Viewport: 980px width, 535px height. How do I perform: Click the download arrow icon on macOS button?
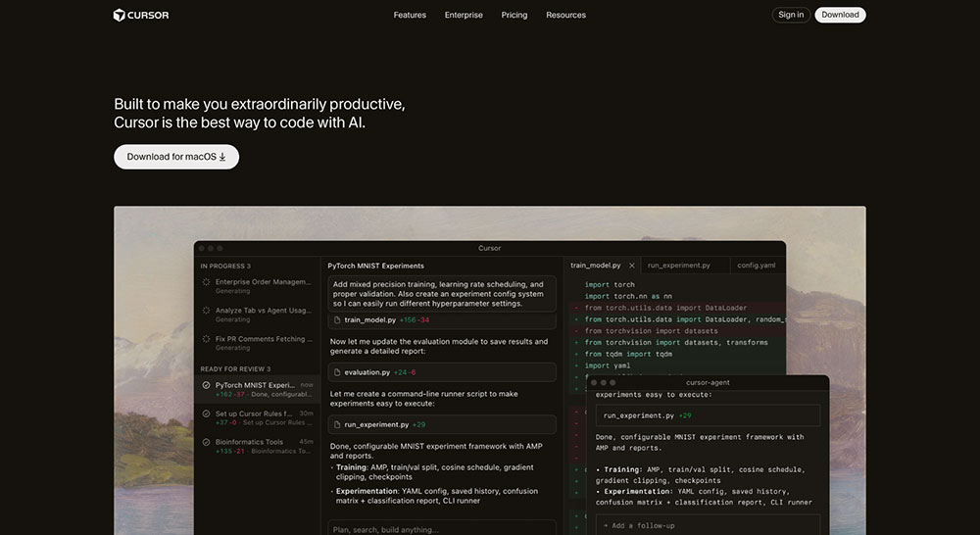(x=221, y=157)
